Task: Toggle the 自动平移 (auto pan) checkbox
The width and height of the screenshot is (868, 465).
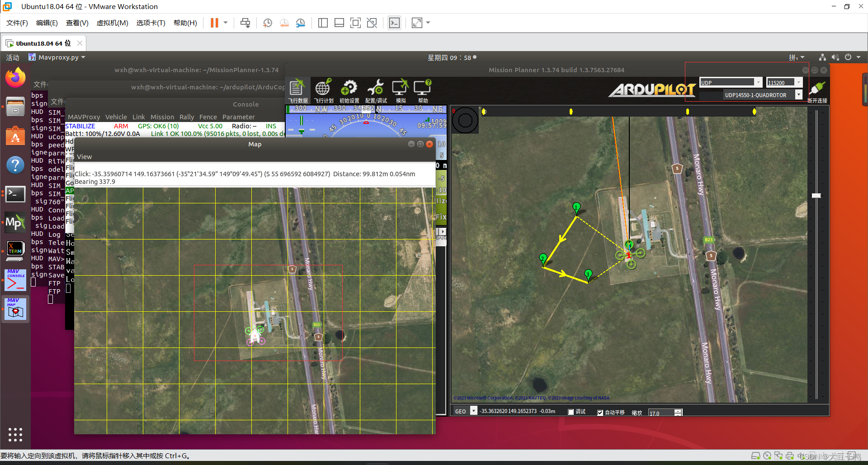Action: click(x=600, y=412)
